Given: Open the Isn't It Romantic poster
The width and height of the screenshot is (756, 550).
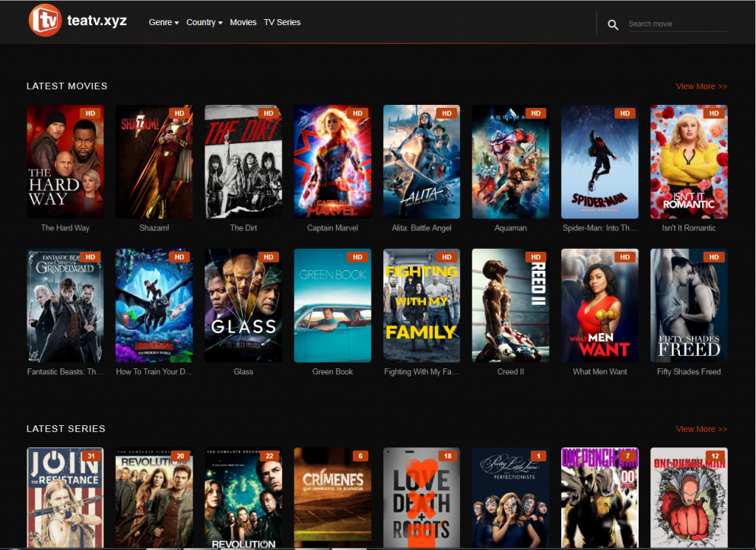Looking at the screenshot, I should (x=689, y=162).
